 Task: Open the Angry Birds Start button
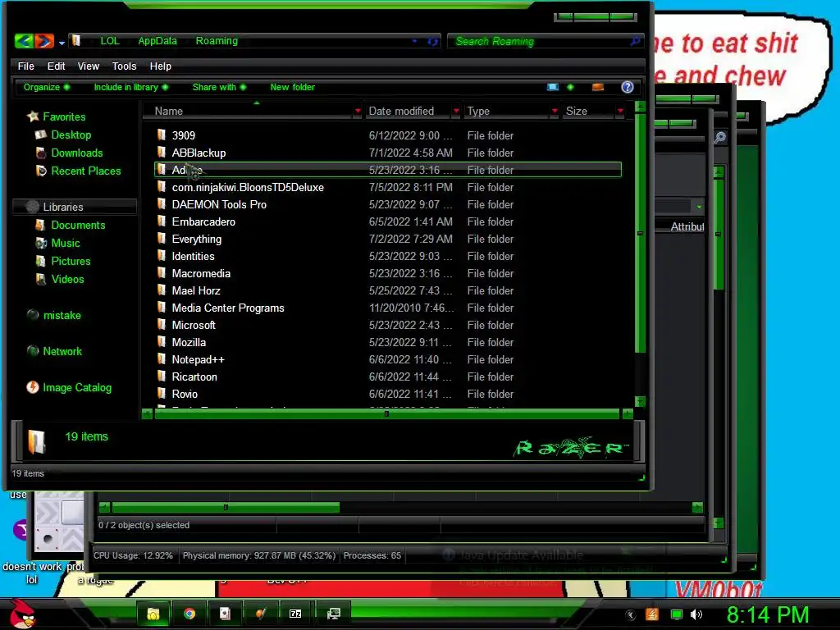(x=22, y=614)
